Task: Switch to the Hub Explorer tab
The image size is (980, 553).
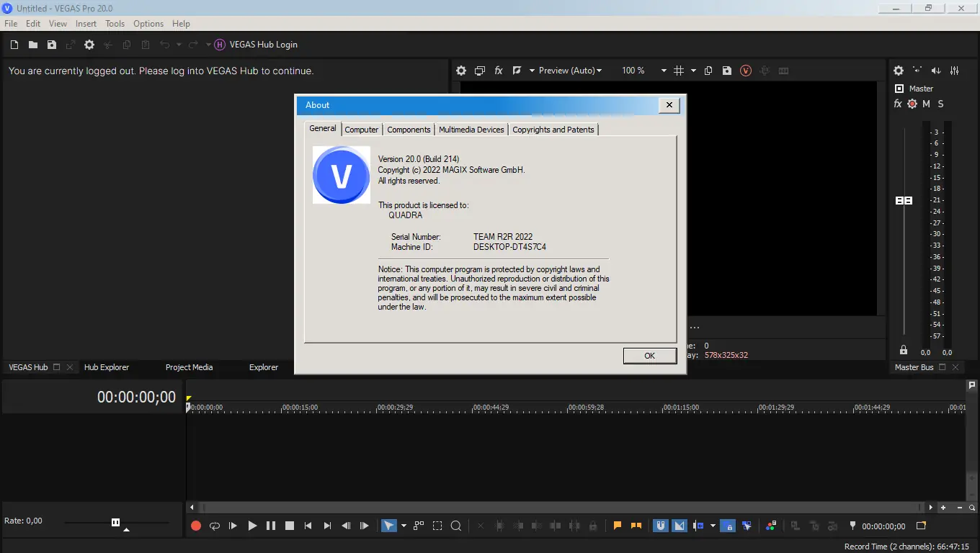Action: 107,367
